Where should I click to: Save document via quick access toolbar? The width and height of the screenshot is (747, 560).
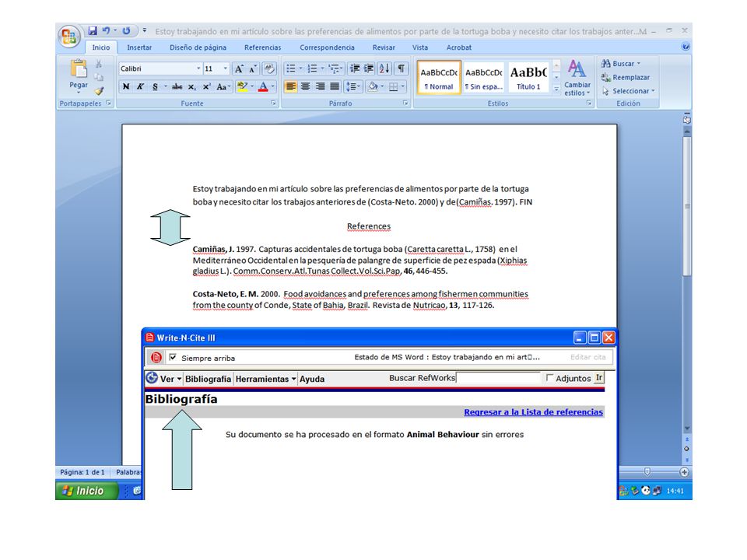pyautogui.click(x=93, y=31)
